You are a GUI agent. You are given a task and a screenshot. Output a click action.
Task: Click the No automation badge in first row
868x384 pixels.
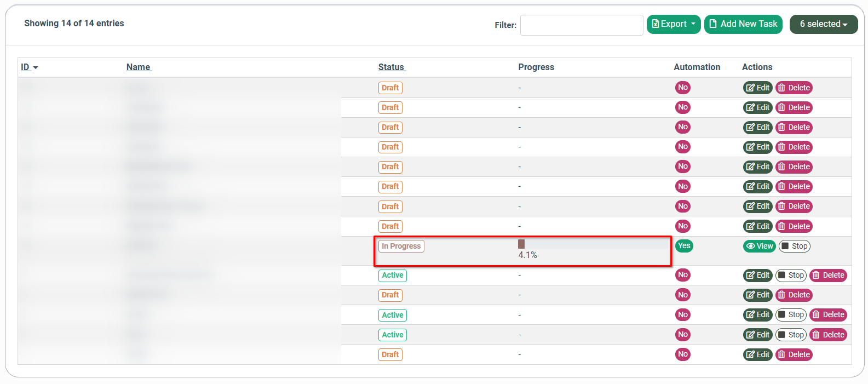pos(682,88)
